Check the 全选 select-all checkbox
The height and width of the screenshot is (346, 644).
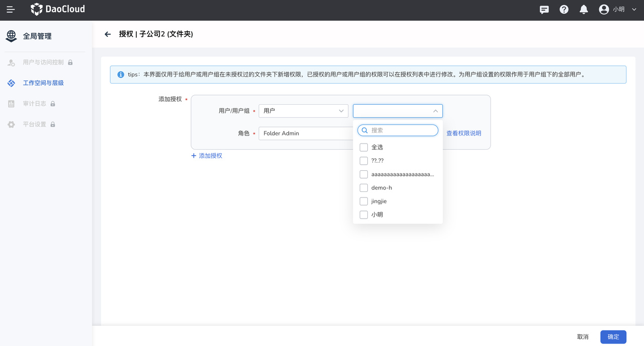click(364, 147)
